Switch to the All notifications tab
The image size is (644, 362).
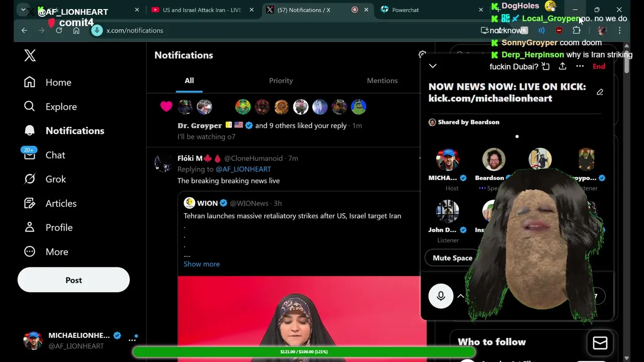(189, 80)
